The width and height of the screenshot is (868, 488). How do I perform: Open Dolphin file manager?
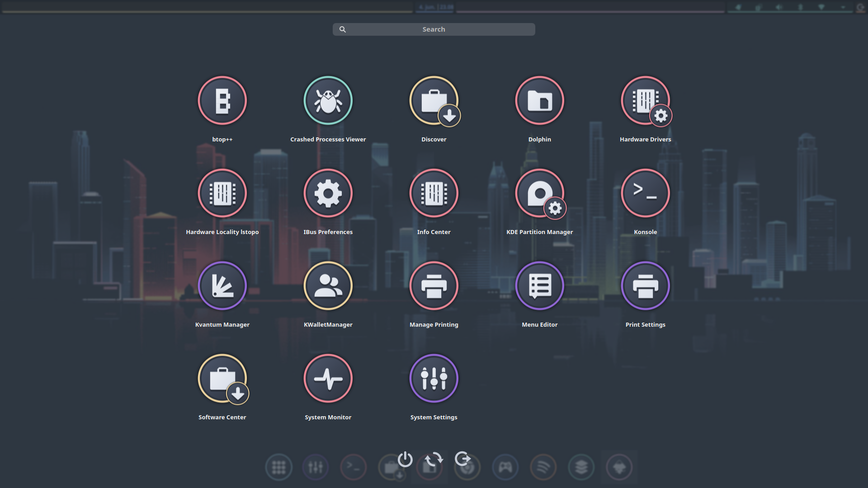point(539,101)
